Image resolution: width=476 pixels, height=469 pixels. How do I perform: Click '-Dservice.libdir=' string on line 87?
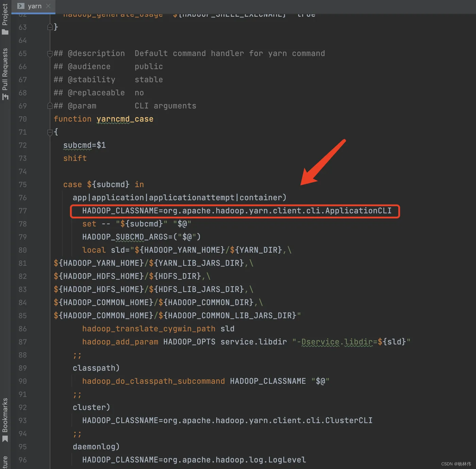[337, 342]
